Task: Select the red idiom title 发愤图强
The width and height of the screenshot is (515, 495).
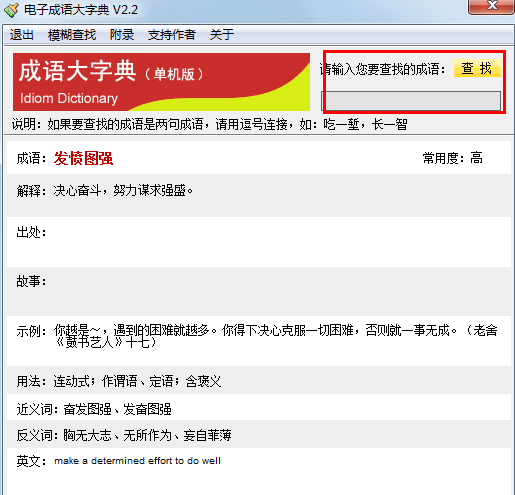Action: click(x=83, y=158)
